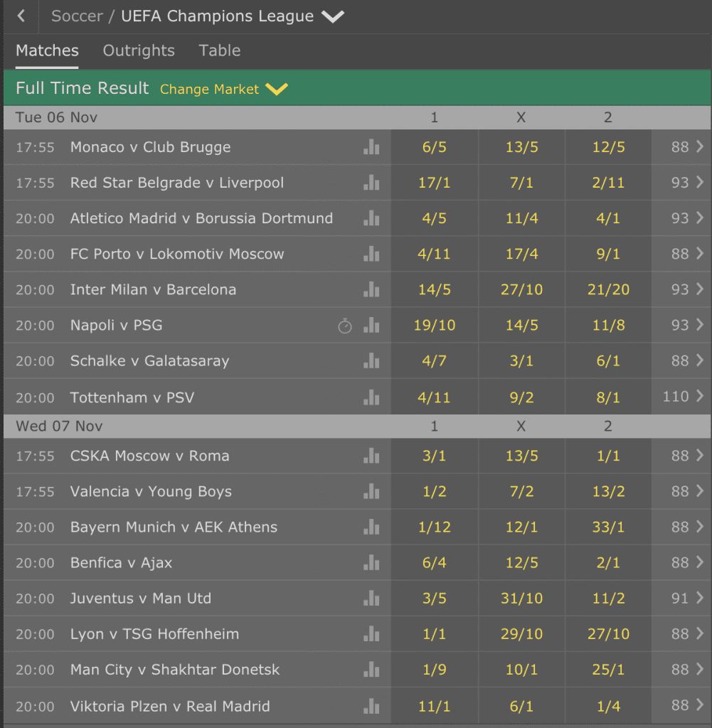Open stats icon for Benfica v Ajax

click(371, 562)
